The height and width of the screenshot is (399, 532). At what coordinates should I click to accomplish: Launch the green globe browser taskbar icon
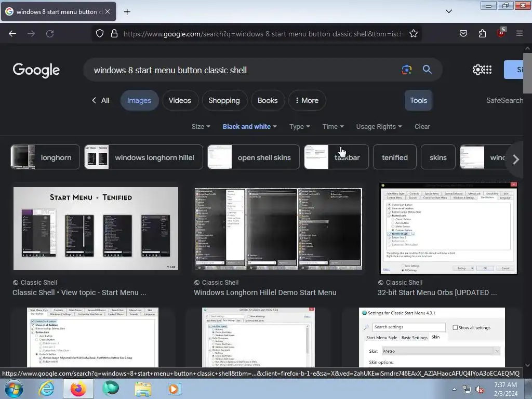(111, 389)
